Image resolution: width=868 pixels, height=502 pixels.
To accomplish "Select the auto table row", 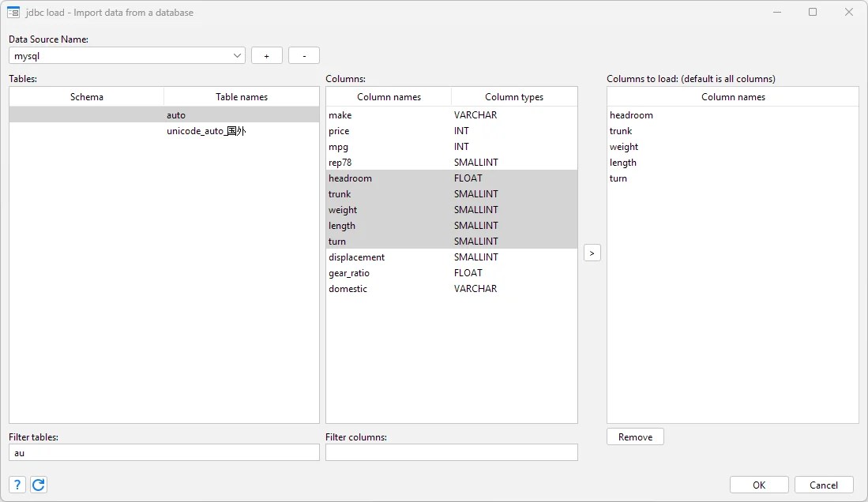I will [x=175, y=114].
